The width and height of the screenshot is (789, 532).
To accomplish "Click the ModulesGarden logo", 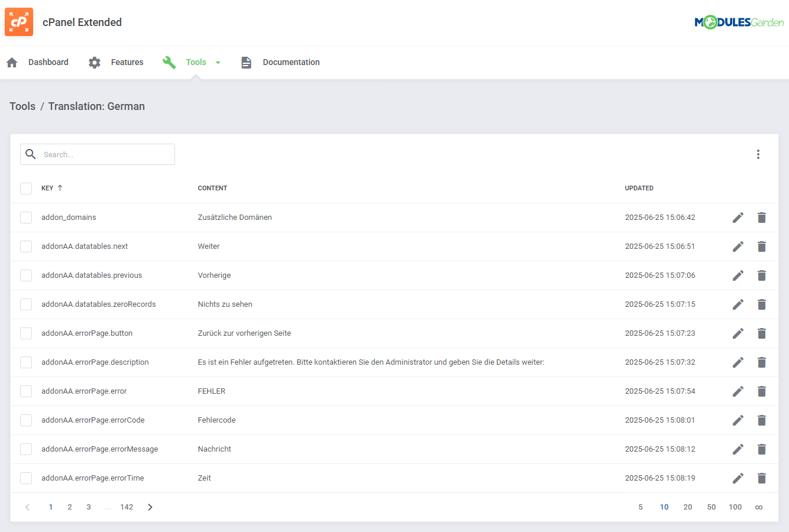I will pyautogui.click(x=739, y=22).
